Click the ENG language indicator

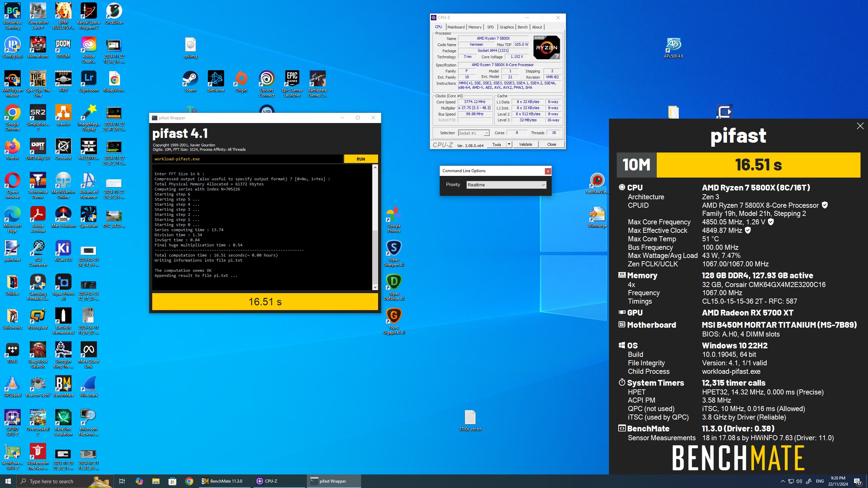pos(820,481)
